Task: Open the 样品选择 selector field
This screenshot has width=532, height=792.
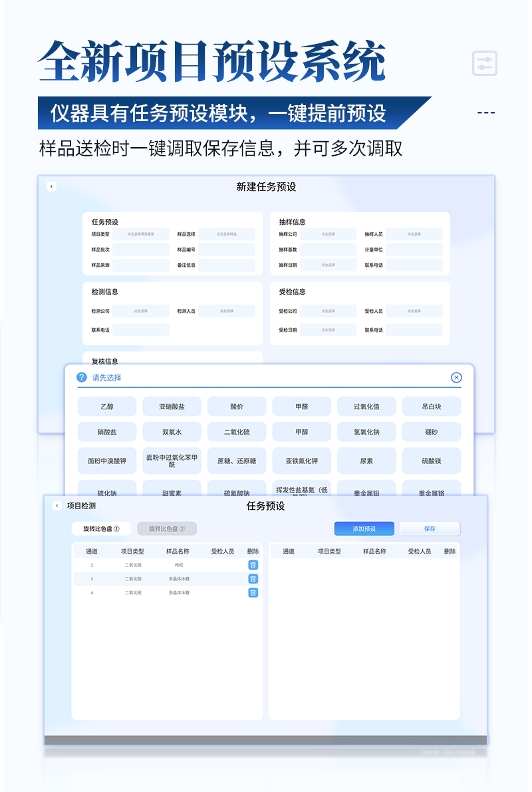Action: (x=227, y=234)
